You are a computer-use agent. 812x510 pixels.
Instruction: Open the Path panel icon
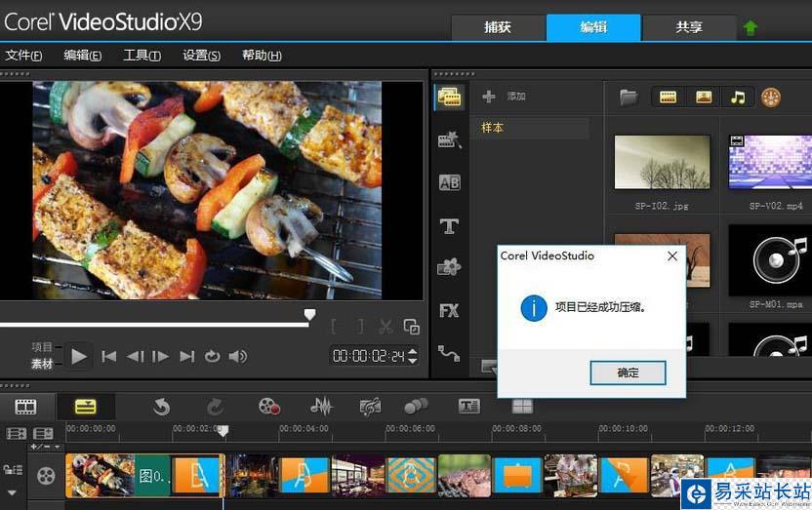449,353
